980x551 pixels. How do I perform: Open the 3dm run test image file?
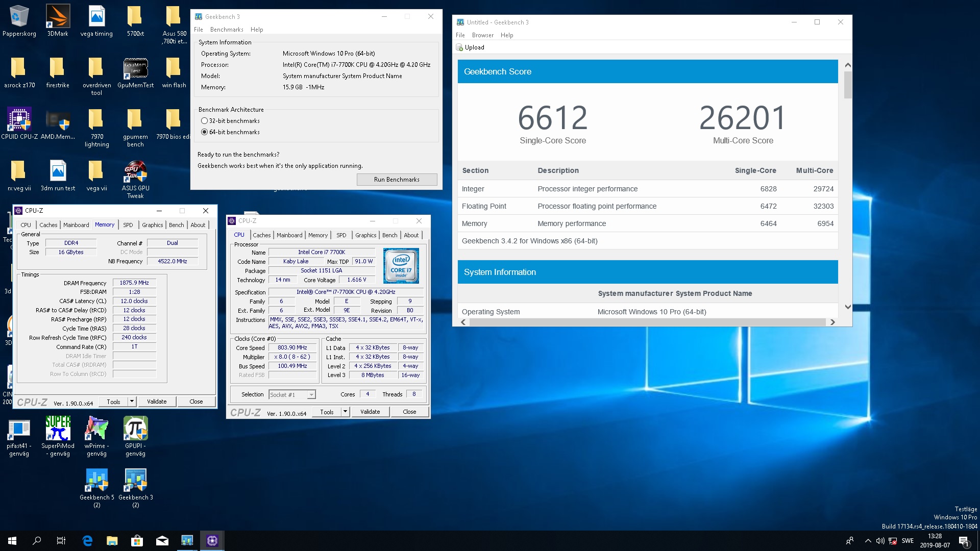(58, 176)
